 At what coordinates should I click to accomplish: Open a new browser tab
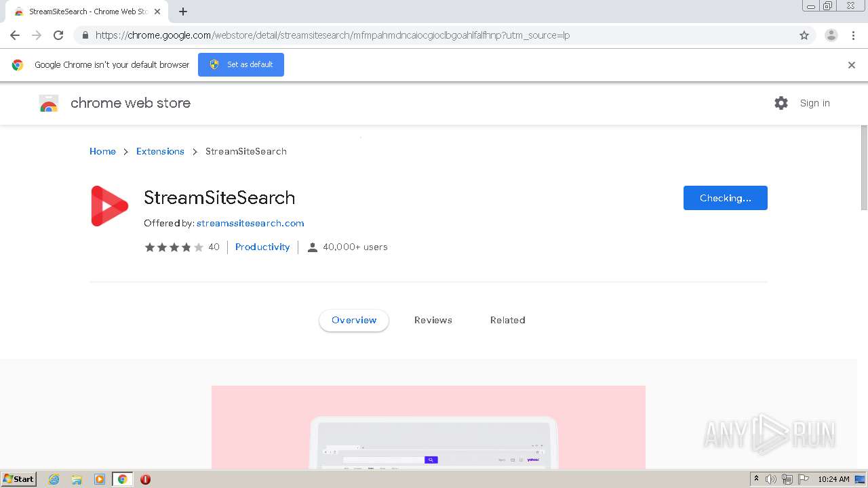[183, 12]
